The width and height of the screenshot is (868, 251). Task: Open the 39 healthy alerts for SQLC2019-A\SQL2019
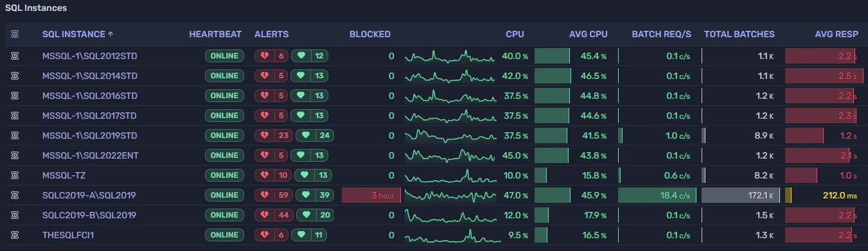(314, 195)
